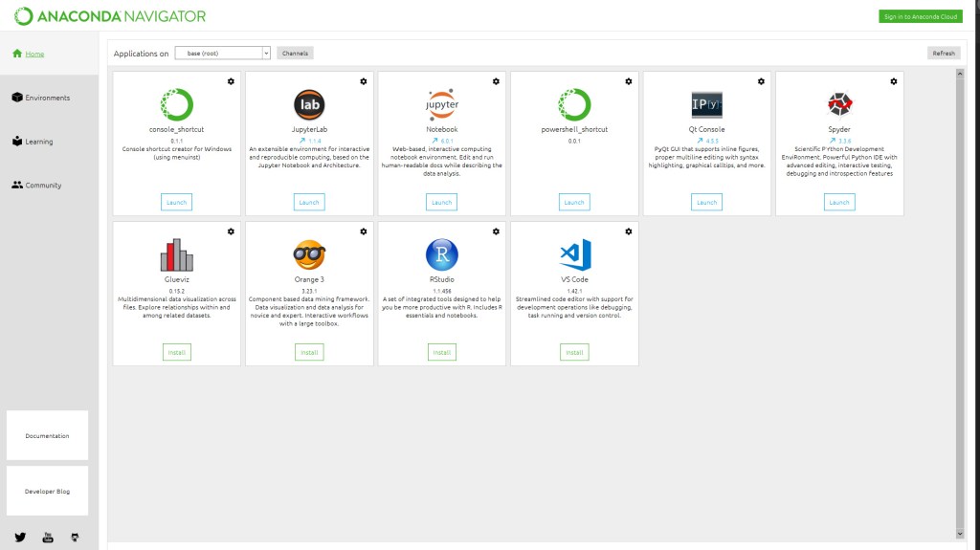Click the Glueviz bar chart icon
This screenshot has width=980, height=550.
click(176, 254)
